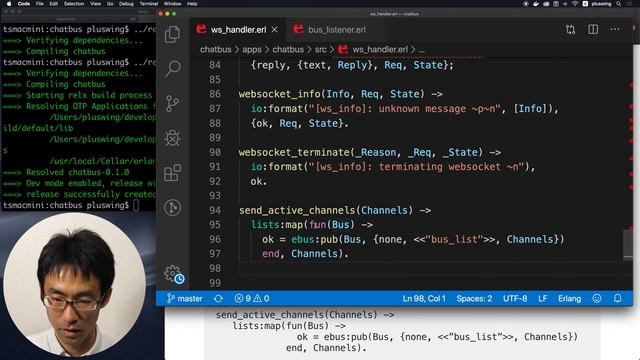The width and height of the screenshot is (640, 360).
Task: Click 'send_active_channels' on line 94
Action: 297,210
